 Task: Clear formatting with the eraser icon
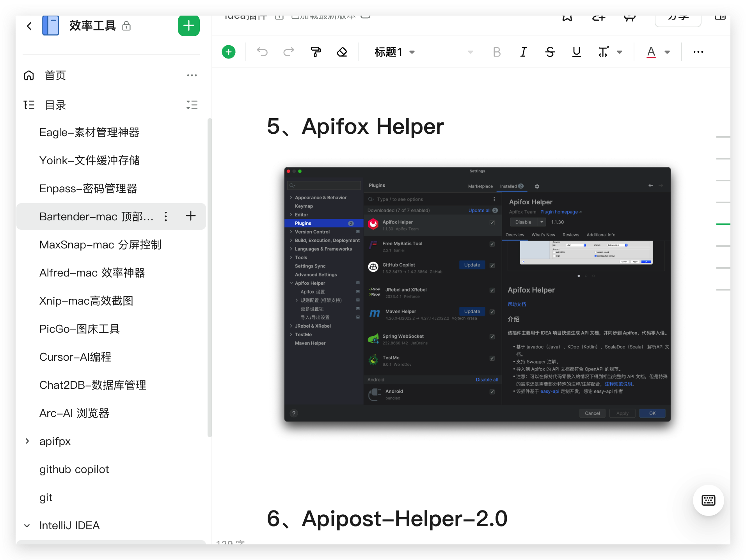(342, 52)
